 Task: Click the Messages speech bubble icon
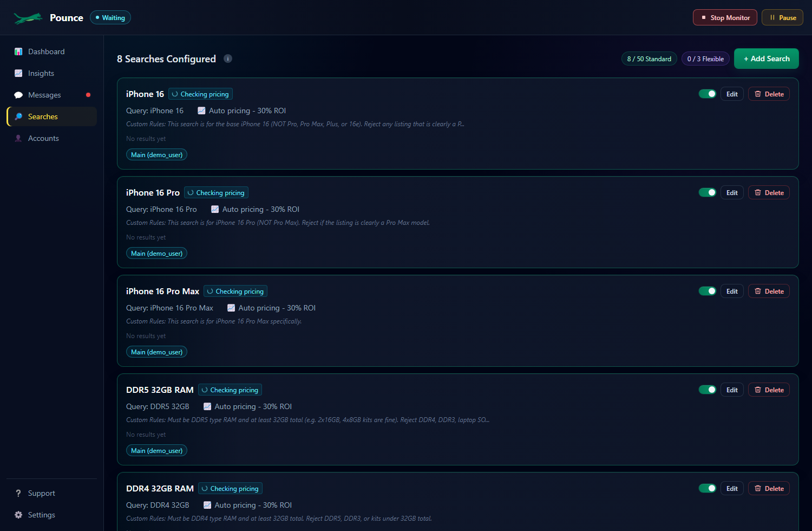point(18,95)
